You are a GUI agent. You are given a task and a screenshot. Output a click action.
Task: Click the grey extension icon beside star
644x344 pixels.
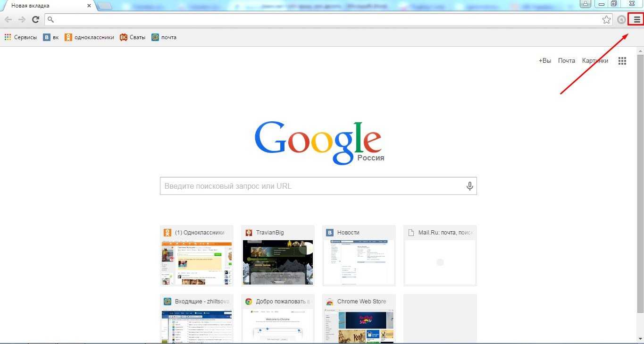coord(622,19)
